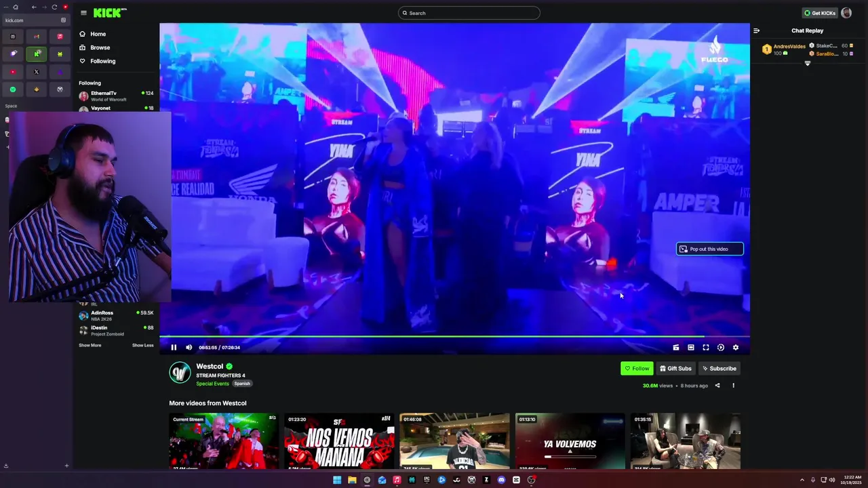Image resolution: width=868 pixels, height=488 pixels.
Task: Open video settings gear
Action: [736, 348]
